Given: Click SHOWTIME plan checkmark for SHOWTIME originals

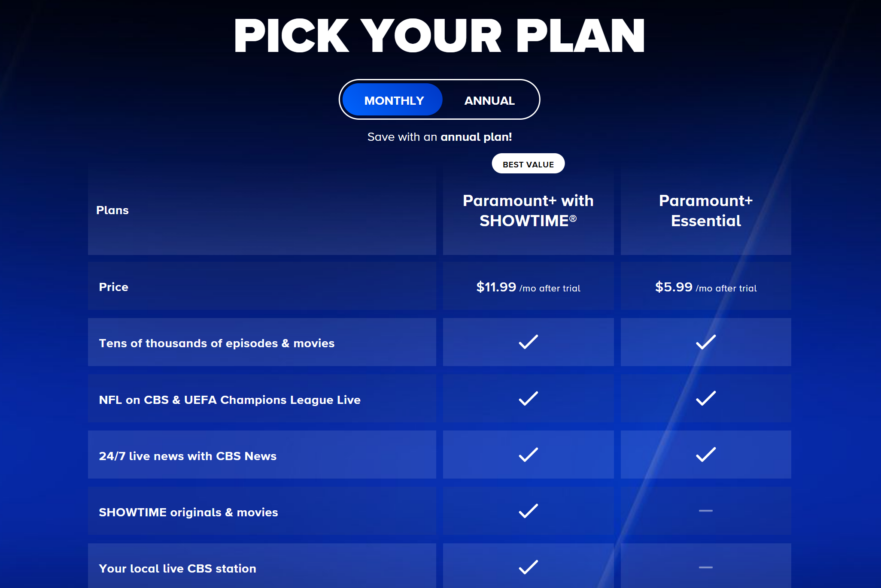Looking at the screenshot, I should 528,511.
